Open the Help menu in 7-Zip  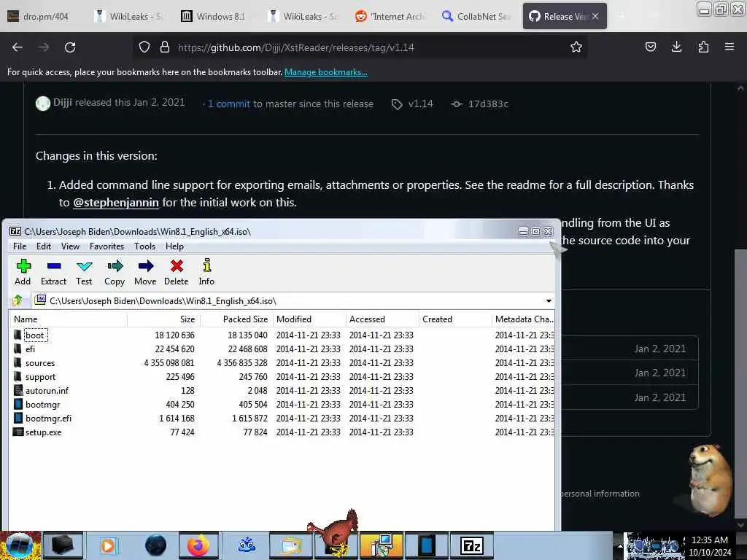point(174,246)
